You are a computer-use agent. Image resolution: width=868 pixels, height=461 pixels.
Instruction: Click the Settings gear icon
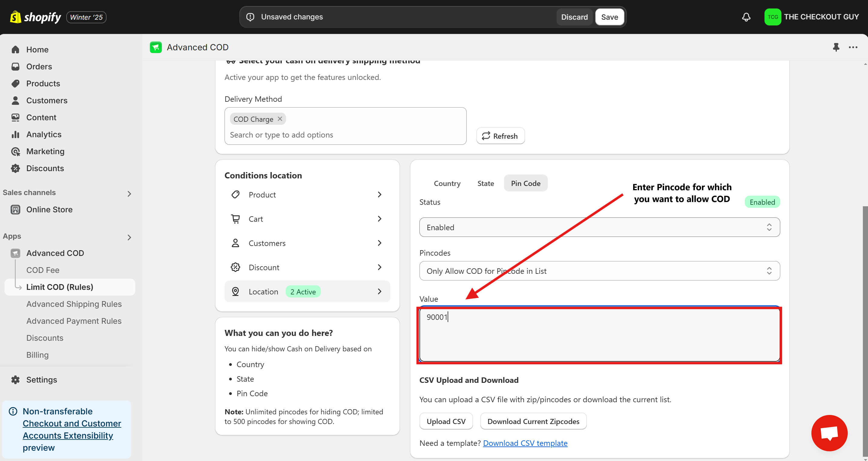click(x=15, y=380)
